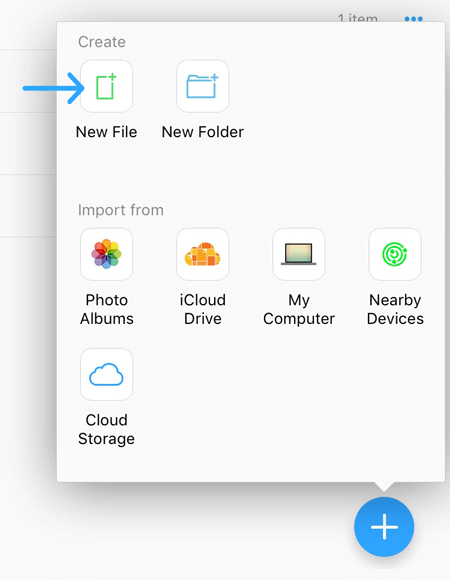This screenshot has width=450, height=580.
Task: Choose the "Nearby Devices" label text
Action: click(x=395, y=309)
